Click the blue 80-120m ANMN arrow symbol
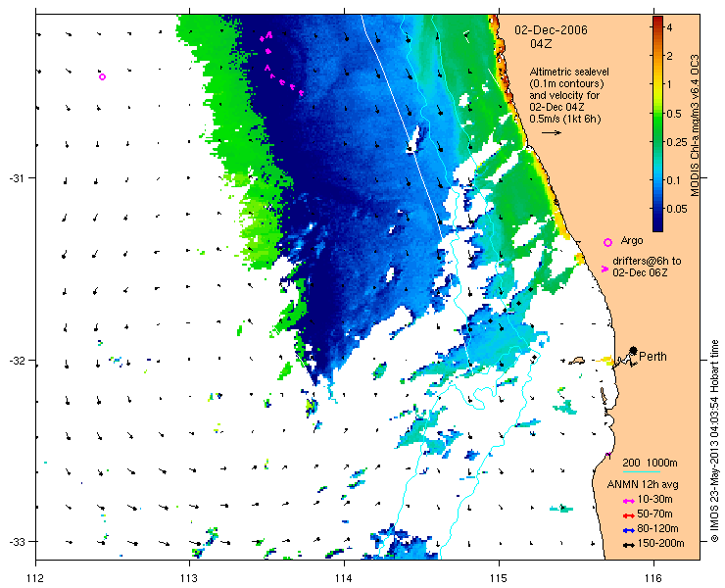This screenshot has width=725, height=588. [x=628, y=530]
